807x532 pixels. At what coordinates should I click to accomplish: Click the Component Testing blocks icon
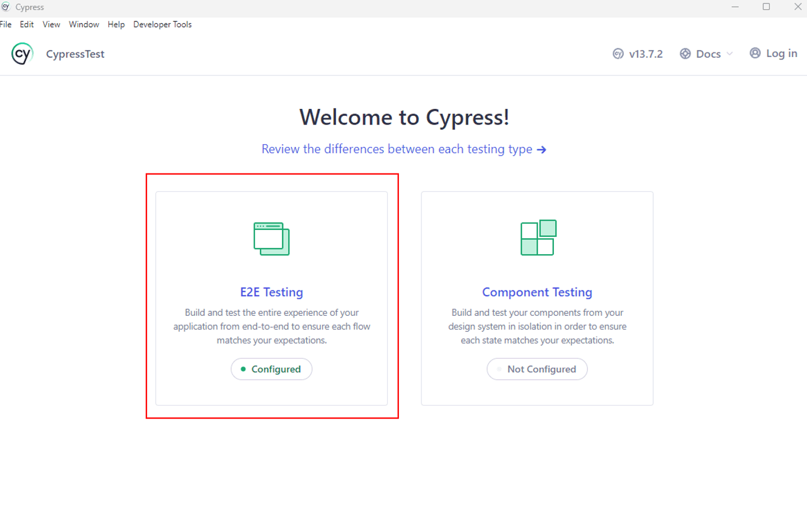[x=538, y=237]
